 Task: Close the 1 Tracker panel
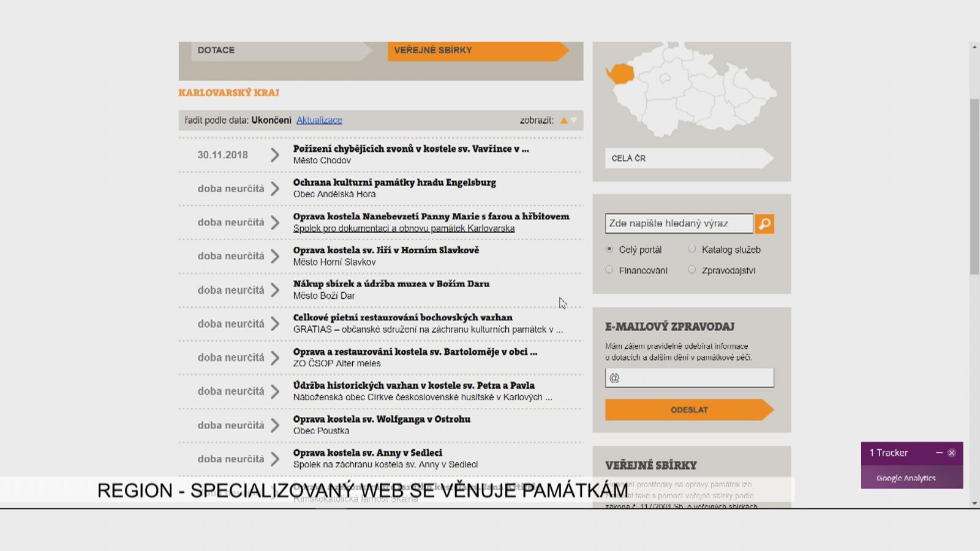click(951, 453)
